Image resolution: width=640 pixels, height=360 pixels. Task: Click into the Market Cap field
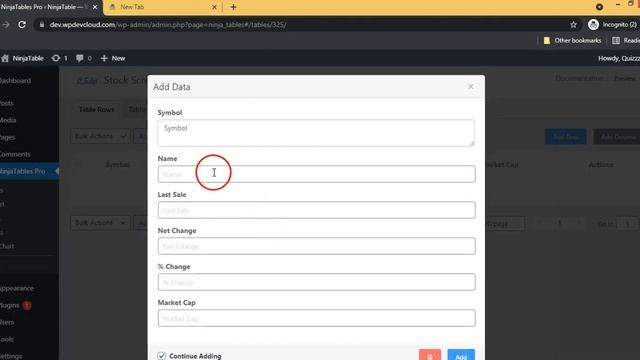(x=316, y=318)
